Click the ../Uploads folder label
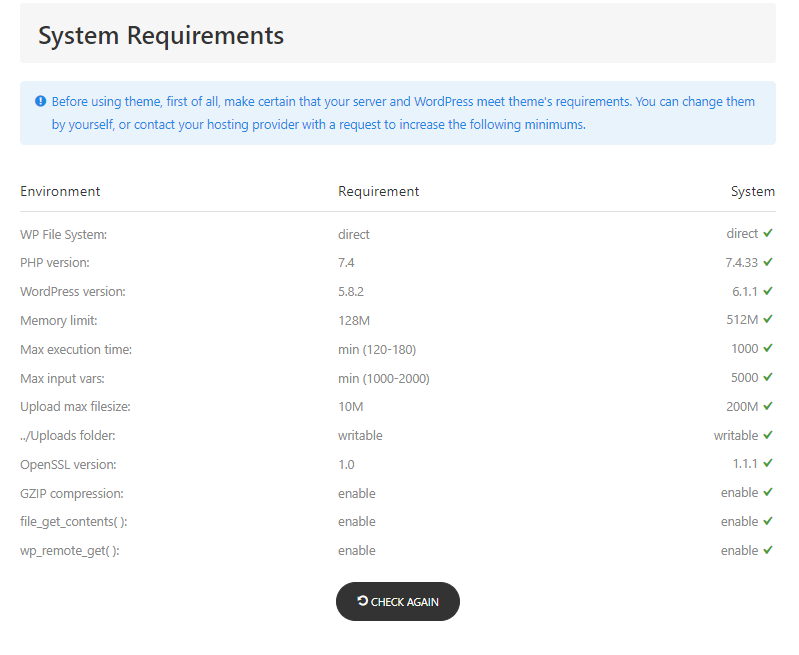The image size is (799, 655). point(68,436)
